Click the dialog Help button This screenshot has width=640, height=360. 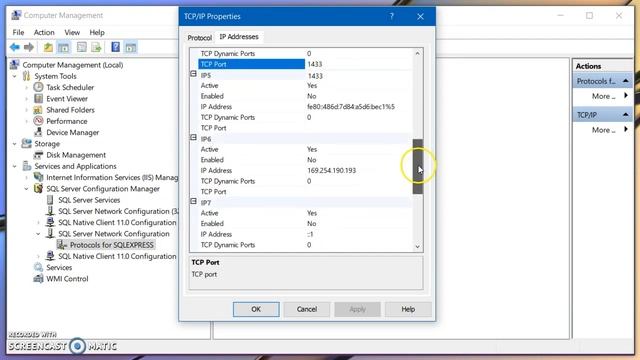coord(408,309)
